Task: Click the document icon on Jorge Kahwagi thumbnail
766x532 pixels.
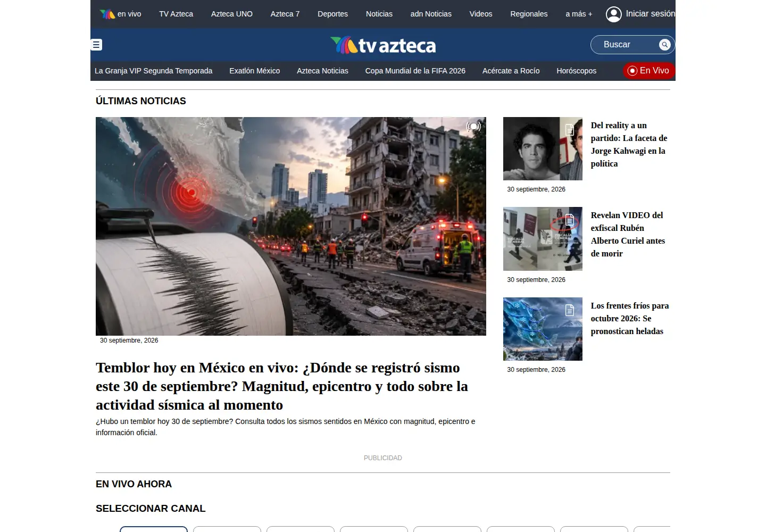Action: coord(570,130)
